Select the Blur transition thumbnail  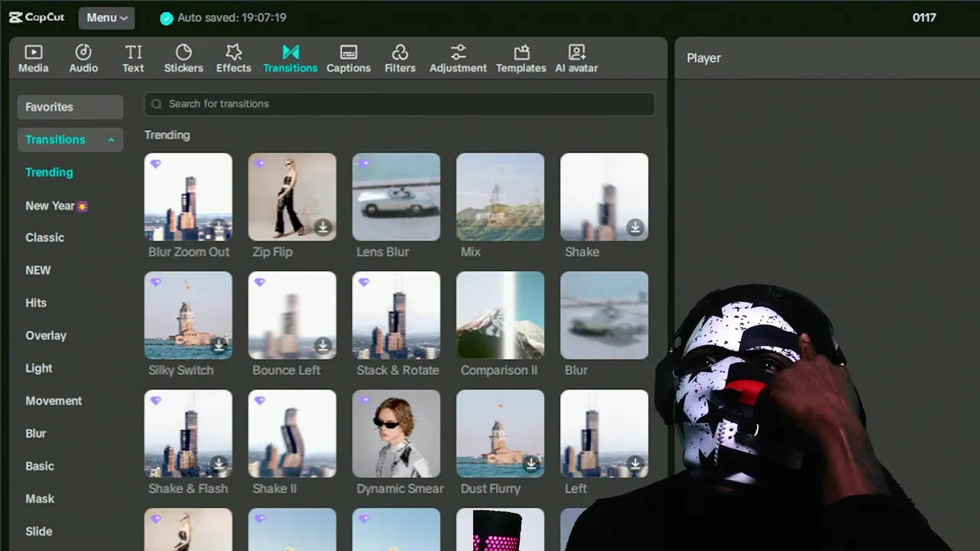(x=604, y=315)
